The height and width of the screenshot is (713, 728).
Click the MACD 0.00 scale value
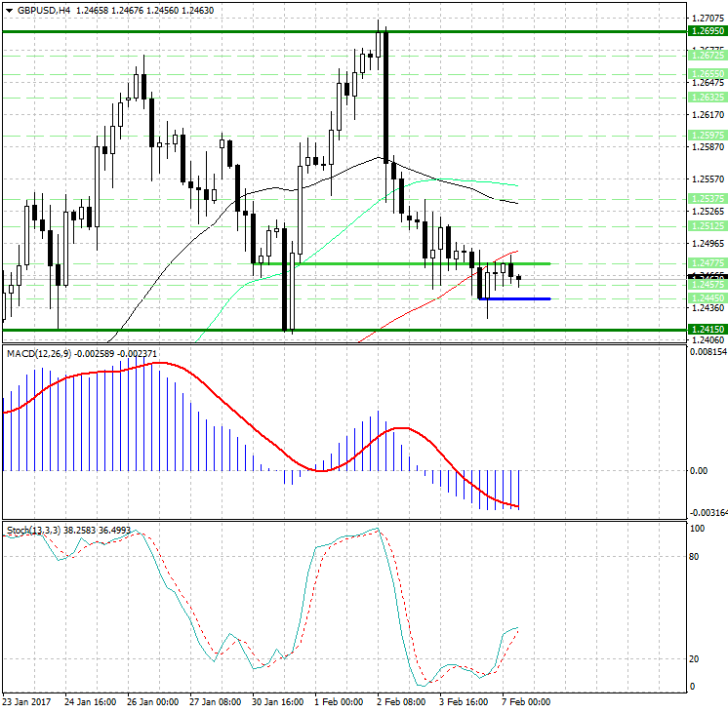(x=699, y=471)
